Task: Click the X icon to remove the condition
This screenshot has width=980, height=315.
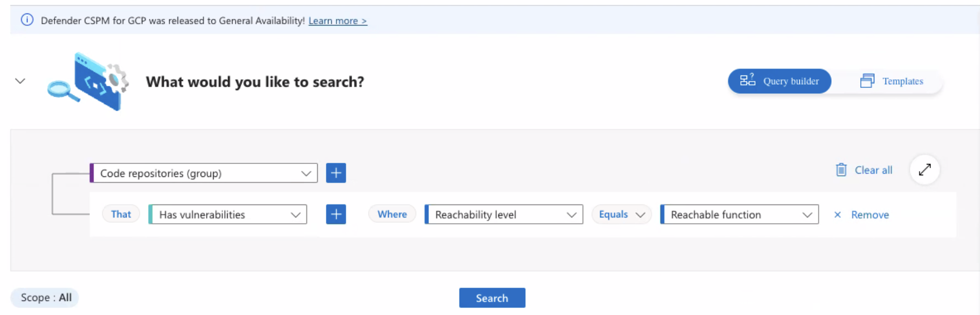Action: (x=837, y=214)
